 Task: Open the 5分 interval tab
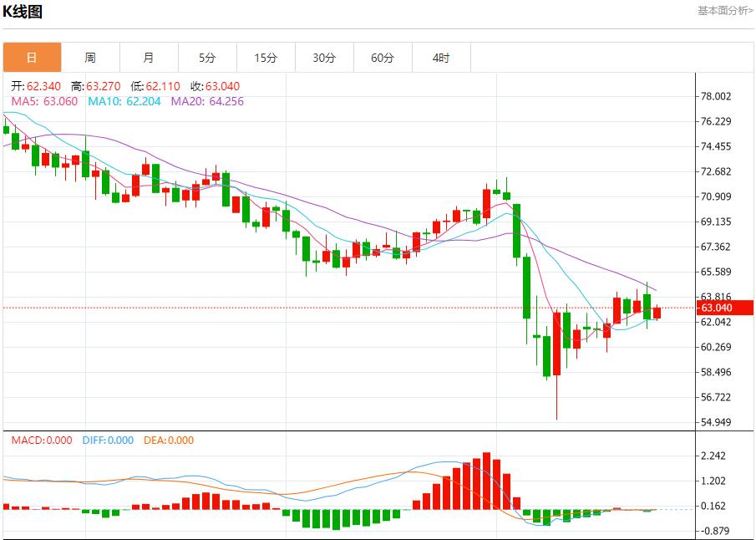click(207, 58)
